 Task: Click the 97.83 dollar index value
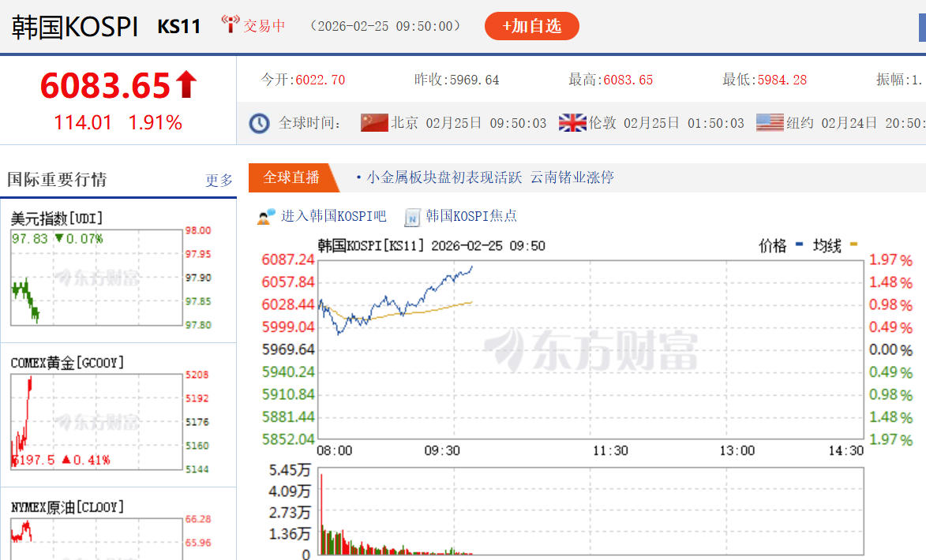[29, 239]
